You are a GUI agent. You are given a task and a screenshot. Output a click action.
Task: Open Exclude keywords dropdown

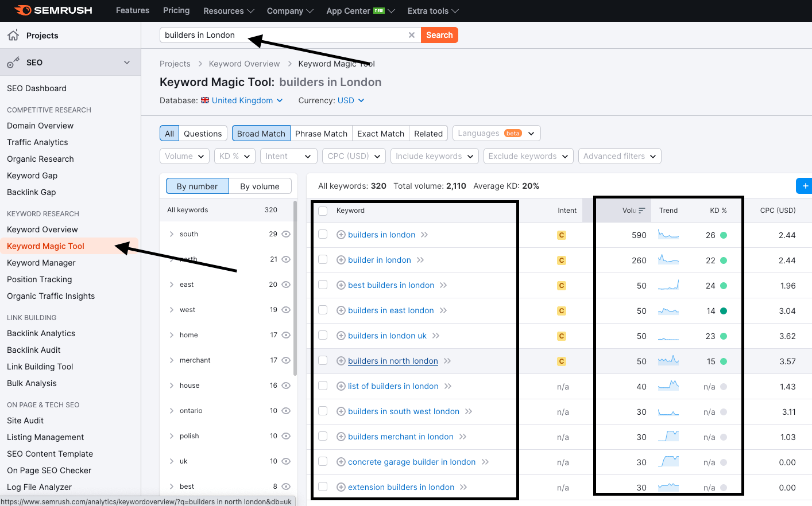(x=528, y=156)
